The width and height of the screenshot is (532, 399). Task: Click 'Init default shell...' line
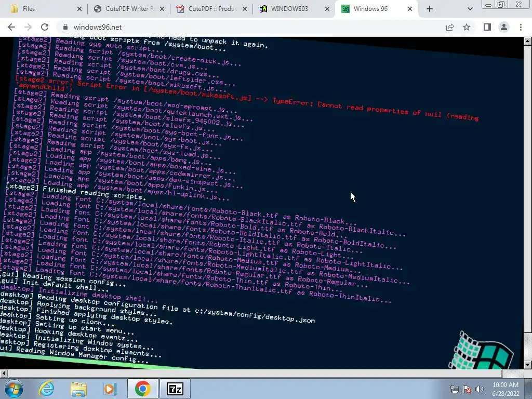coord(54,286)
